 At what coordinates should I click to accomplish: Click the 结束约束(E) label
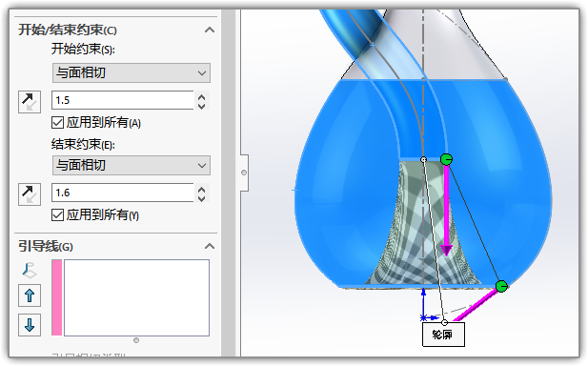tap(83, 144)
